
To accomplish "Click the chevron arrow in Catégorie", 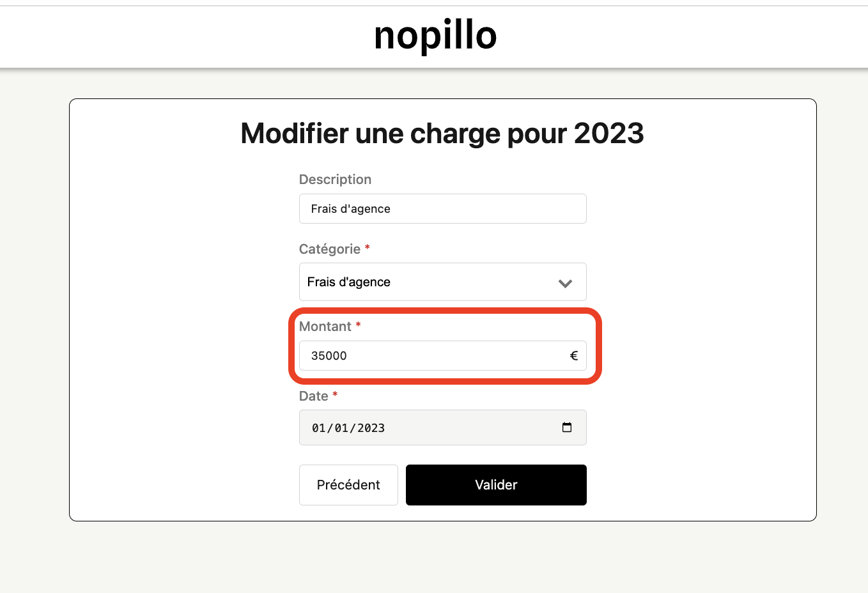I will point(565,283).
